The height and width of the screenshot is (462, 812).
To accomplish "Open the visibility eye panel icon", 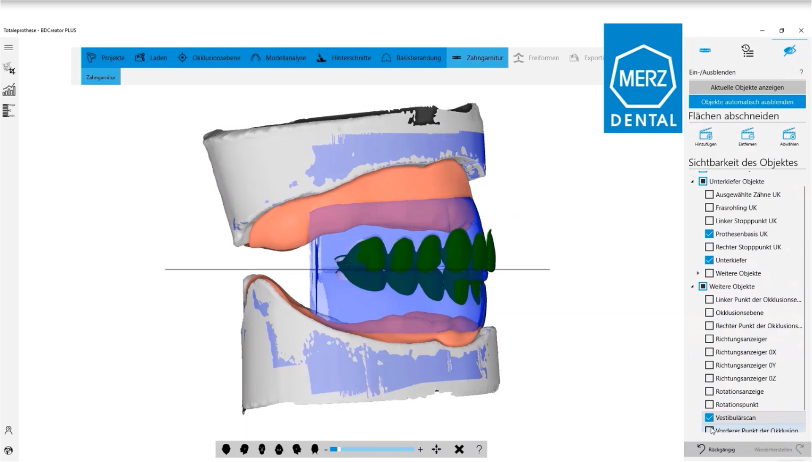I will pyautogui.click(x=789, y=49).
